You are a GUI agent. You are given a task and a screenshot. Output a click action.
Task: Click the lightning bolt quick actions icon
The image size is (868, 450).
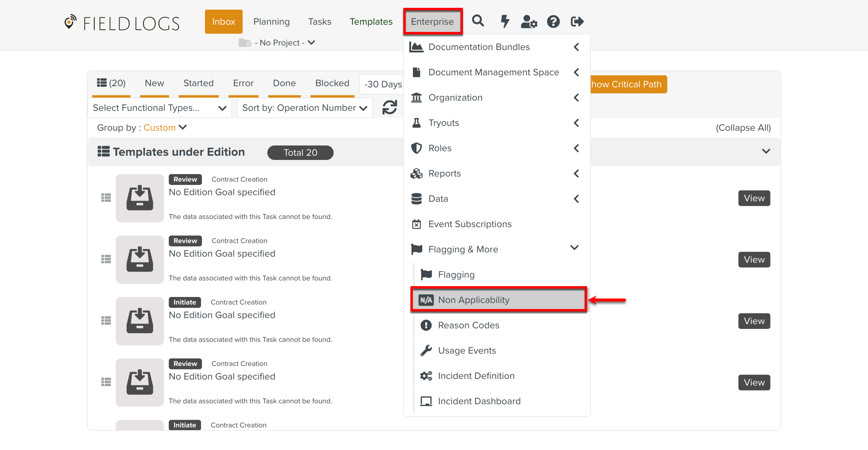point(504,21)
